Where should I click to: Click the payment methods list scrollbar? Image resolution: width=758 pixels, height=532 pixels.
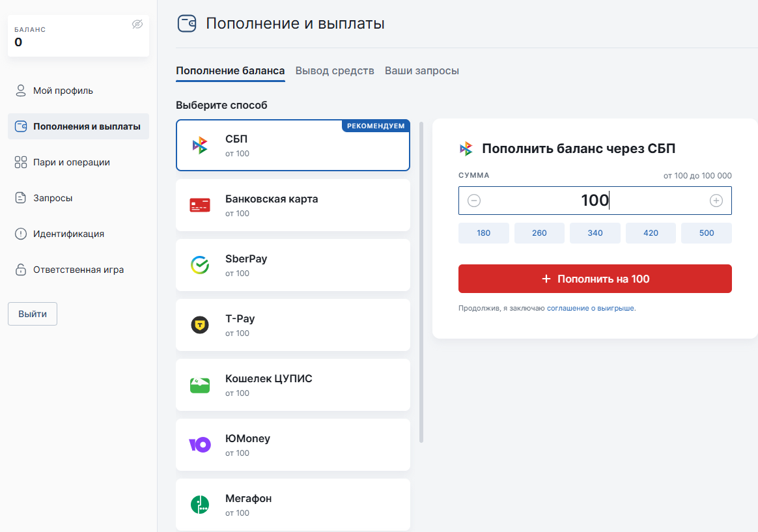tap(421, 283)
